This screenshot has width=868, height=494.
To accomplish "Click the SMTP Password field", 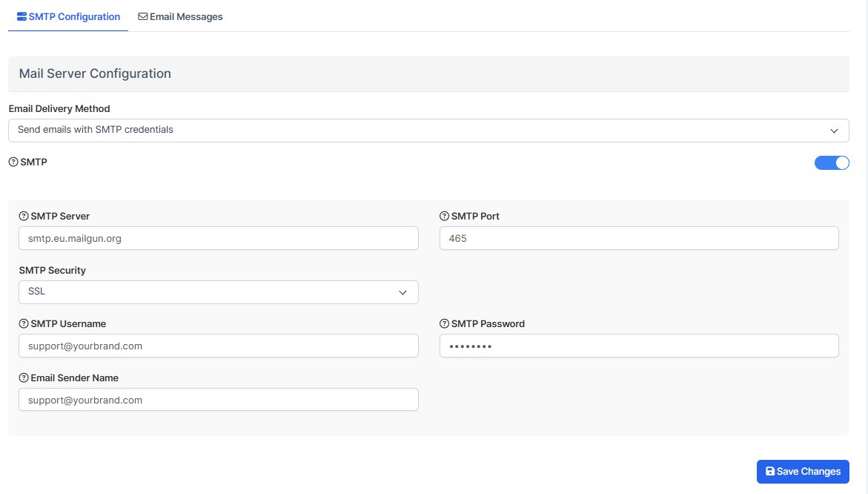I will coord(638,346).
